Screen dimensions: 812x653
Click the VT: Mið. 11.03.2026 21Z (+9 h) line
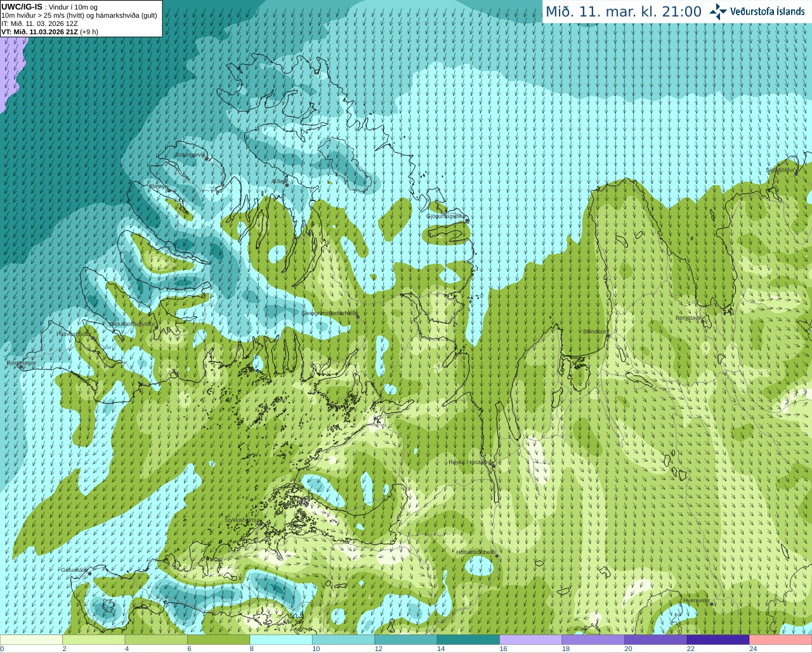point(49,32)
